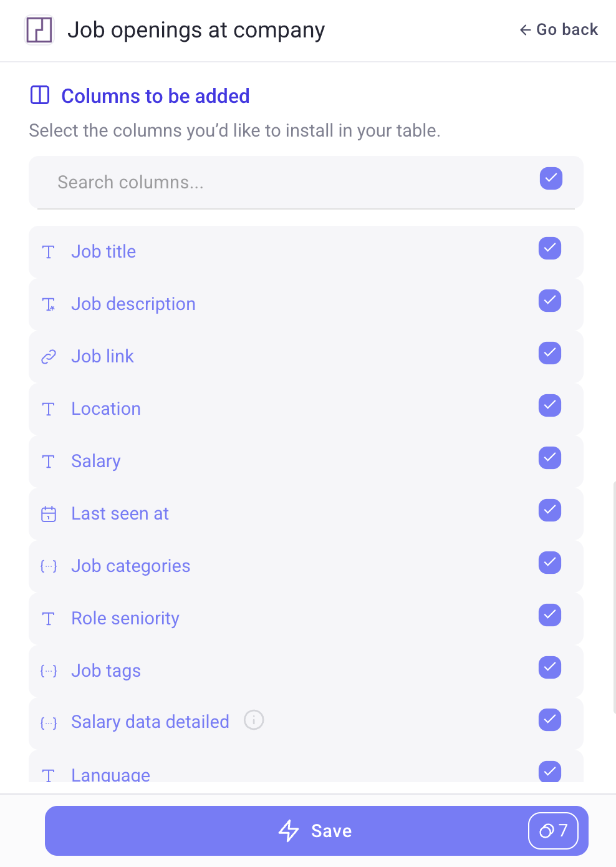This screenshot has width=616, height=867.
Task: Click the Job link column label
Action: point(103,356)
